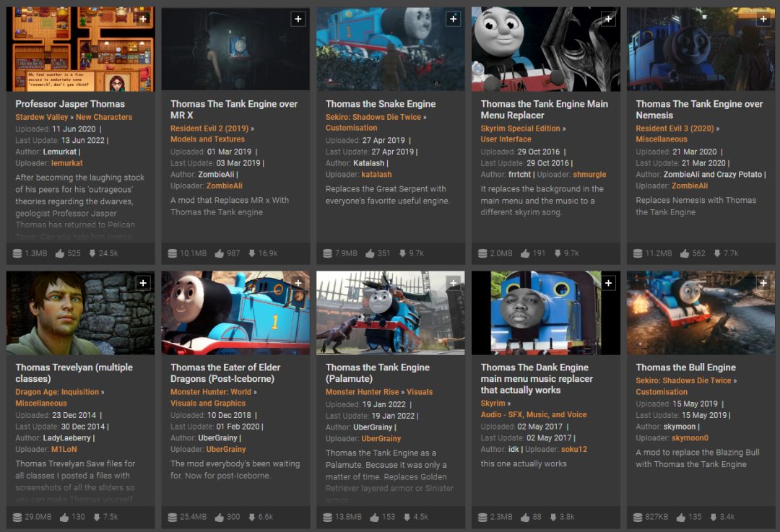Open the Stardew Valley farmhouse thumbnail image
Screen dimensions: 780x532
point(80,49)
